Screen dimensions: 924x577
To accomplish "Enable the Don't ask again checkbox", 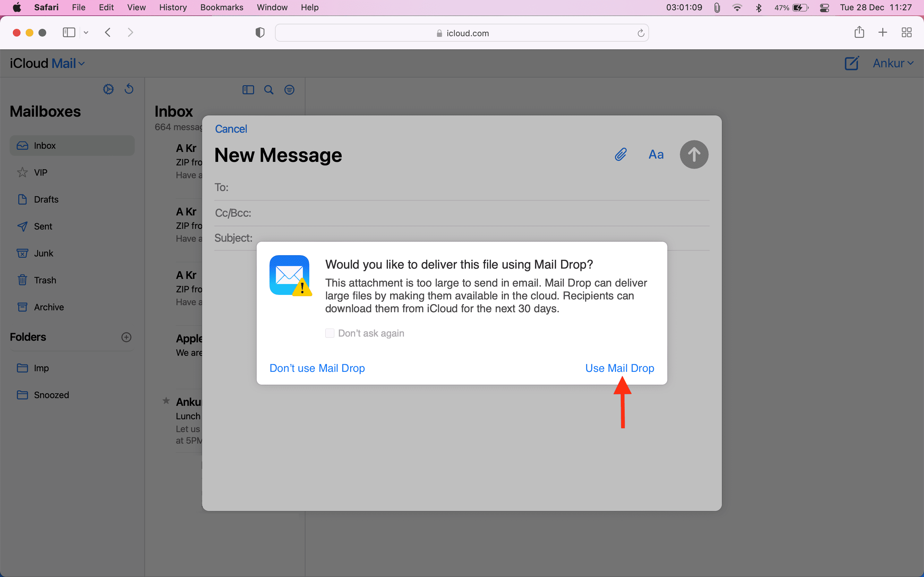I will (x=329, y=333).
